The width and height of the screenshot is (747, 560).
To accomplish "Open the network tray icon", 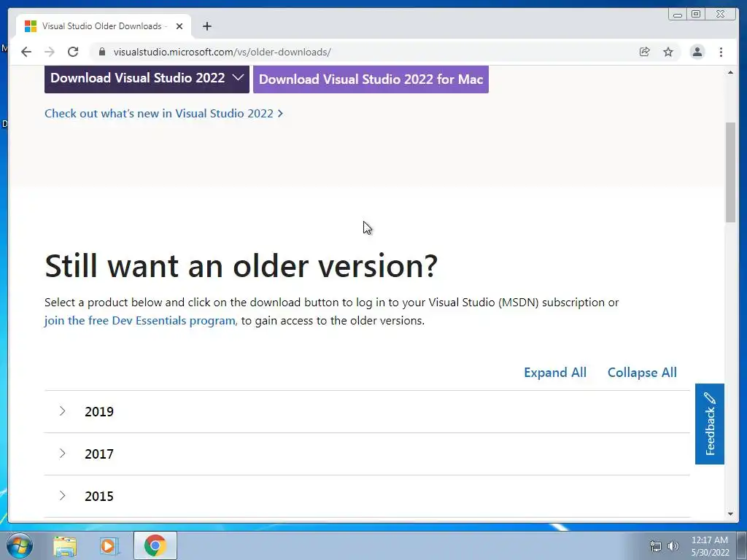I will tap(656, 546).
